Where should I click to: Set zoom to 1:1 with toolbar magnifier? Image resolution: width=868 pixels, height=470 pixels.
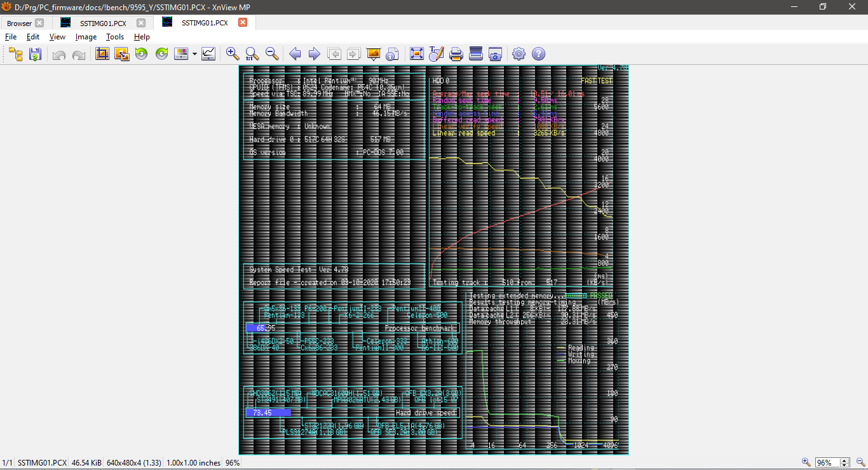[252, 54]
